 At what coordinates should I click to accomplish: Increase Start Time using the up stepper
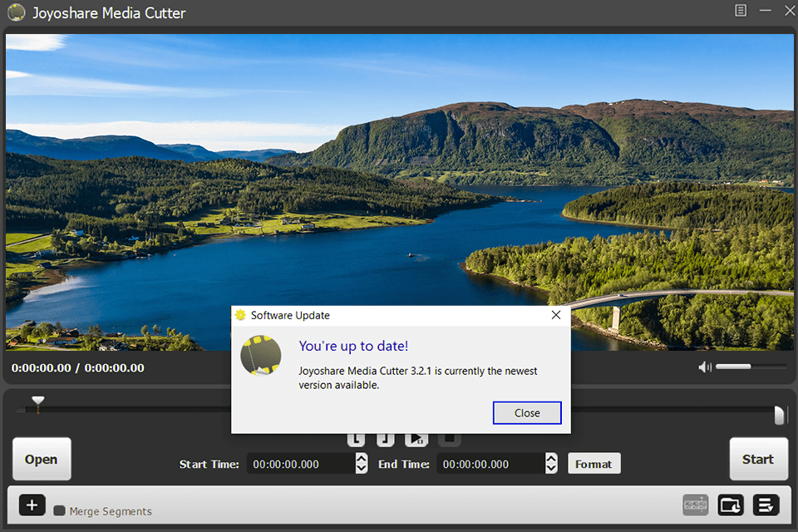[361, 458]
